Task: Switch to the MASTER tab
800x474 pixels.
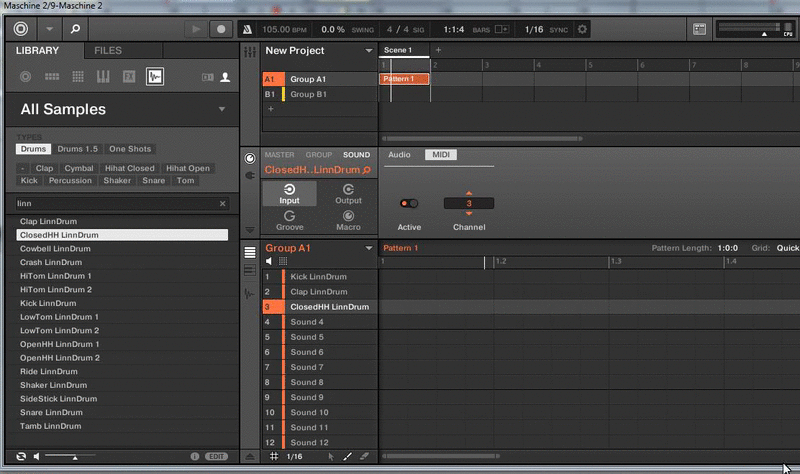Action: coord(279,155)
